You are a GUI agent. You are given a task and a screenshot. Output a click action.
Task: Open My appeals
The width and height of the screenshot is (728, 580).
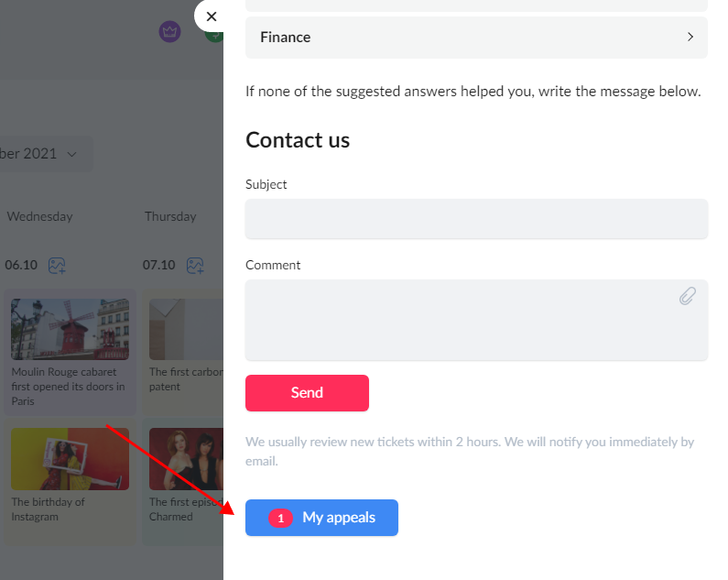click(x=321, y=518)
